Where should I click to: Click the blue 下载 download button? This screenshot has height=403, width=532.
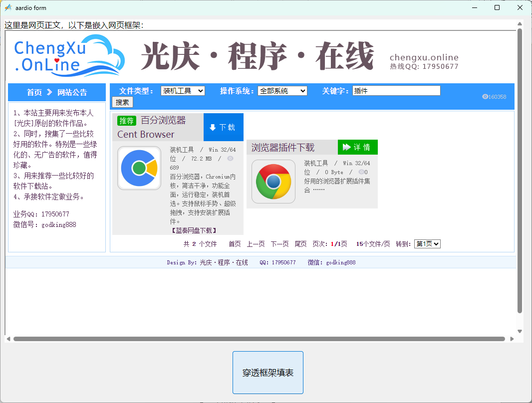pyautogui.click(x=223, y=127)
